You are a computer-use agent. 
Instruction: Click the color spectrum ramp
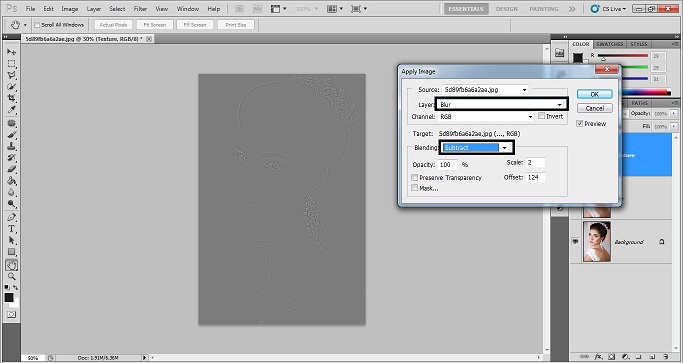[646, 92]
